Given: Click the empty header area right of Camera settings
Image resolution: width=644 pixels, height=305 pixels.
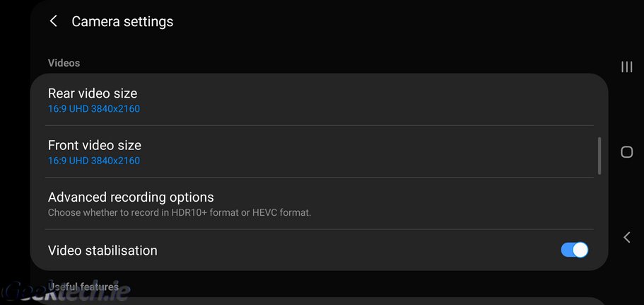Looking at the screenshot, I should click(389, 22).
